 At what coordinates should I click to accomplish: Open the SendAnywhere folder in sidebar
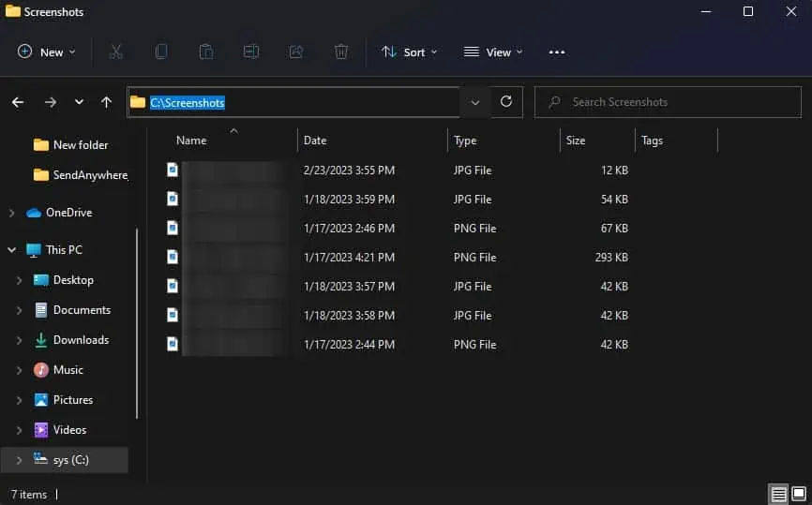coord(81,175)
